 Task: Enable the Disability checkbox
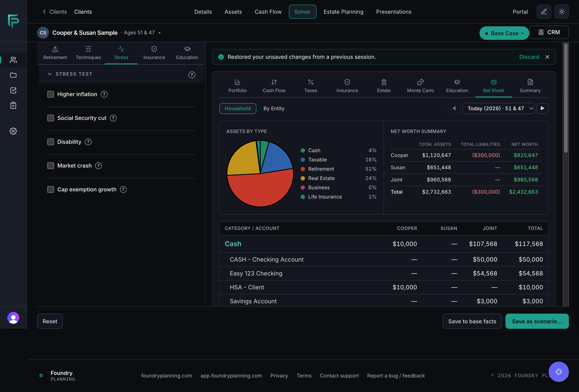[51, 142]
